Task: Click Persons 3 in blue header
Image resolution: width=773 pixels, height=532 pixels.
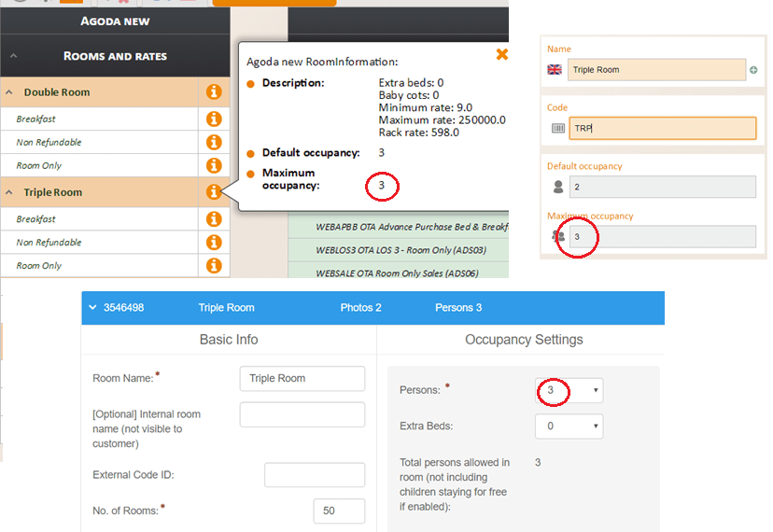Action: (x=458, y=308)
